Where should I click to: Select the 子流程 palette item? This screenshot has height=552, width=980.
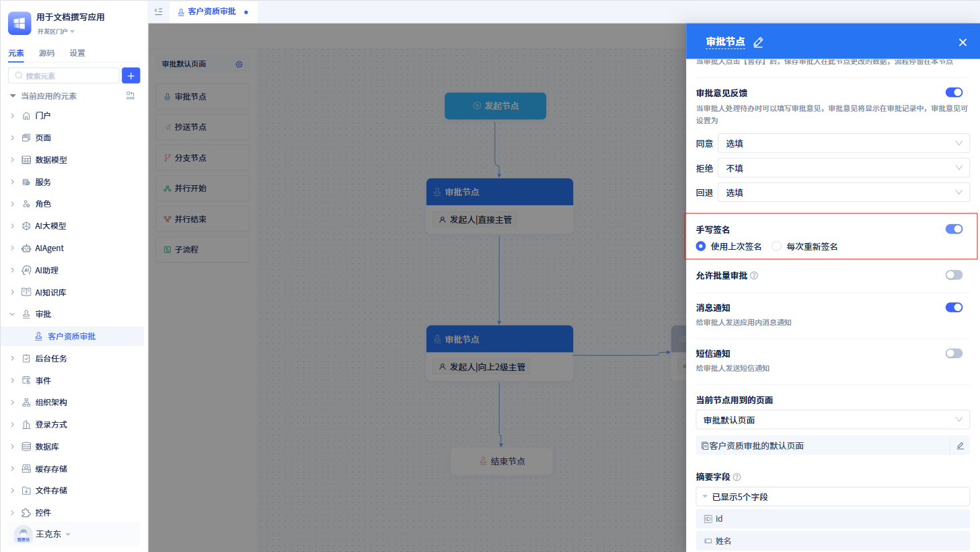[x=202, y=250]
